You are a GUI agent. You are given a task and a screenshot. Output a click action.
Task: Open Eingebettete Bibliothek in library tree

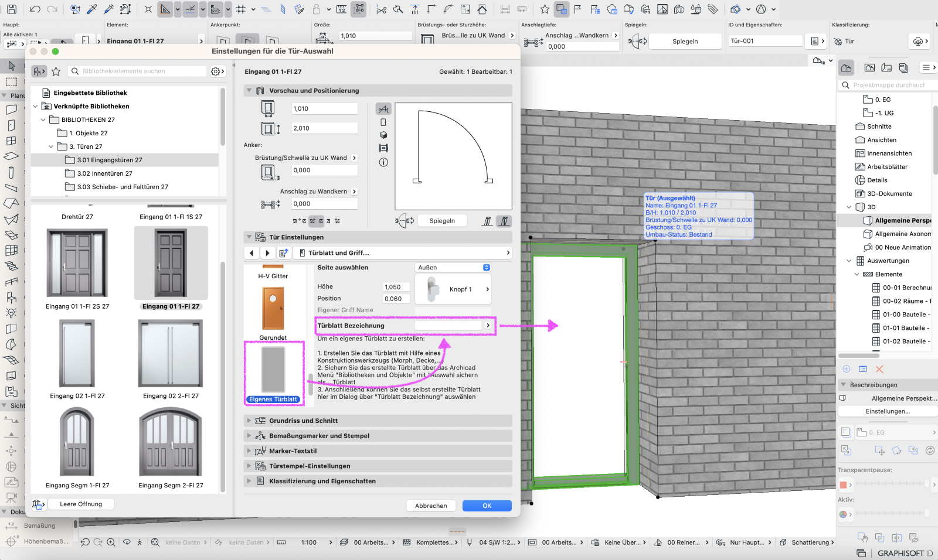(90, 93)
